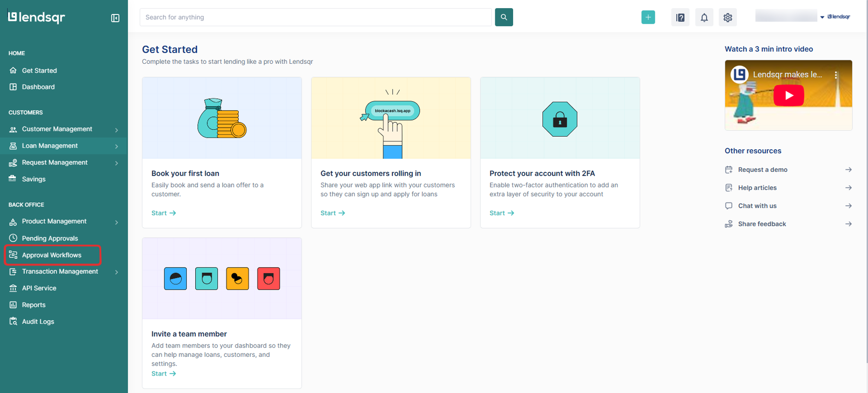
Task: Open settings gear icon
Action: coord(728,18)
